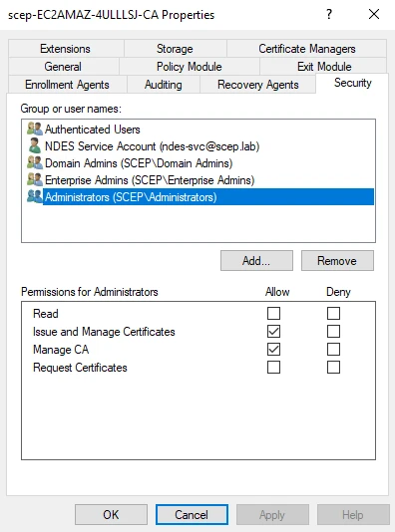The width and height of the screenshot is (395, 532).
Task: Click the Administrators group icon
Action: [35, 197]
